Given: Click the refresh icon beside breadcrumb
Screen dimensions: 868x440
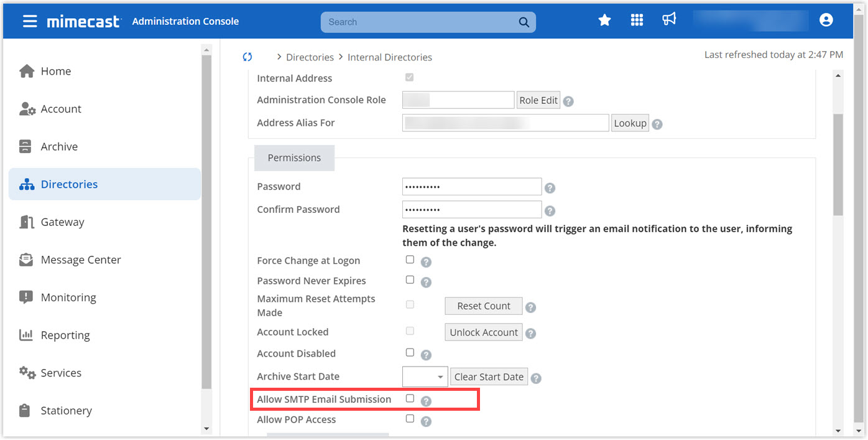Looking at the screenshot, I should pyautogui.click(x=247, y=57).
